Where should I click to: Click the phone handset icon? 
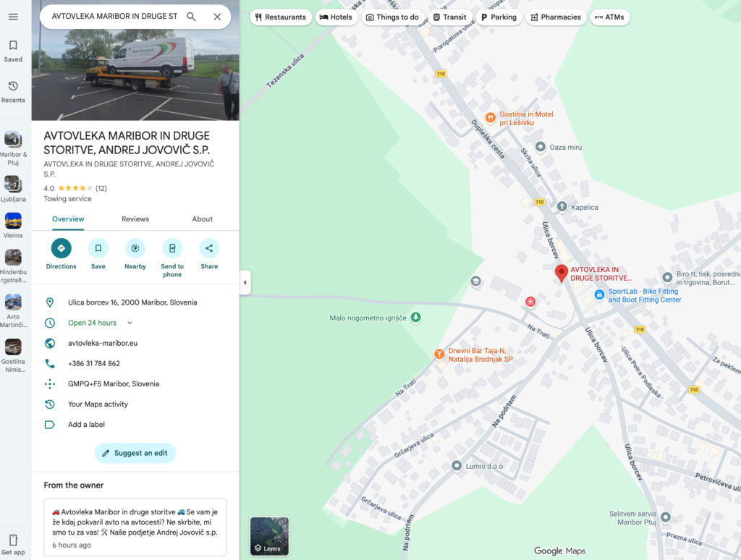(x=50, y=363)
